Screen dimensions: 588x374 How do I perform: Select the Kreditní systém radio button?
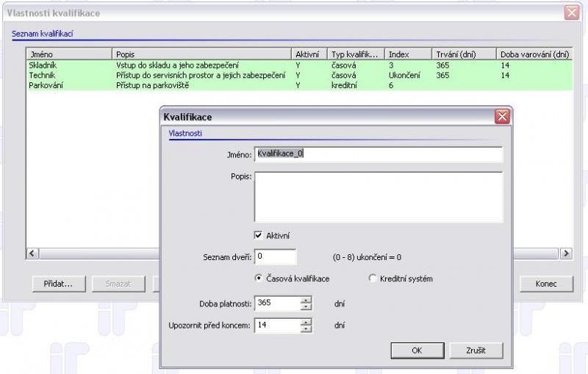click(373, 278)
